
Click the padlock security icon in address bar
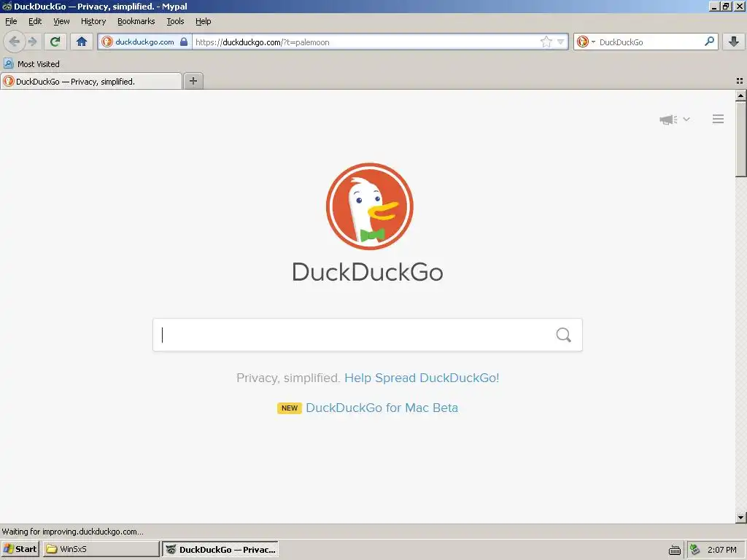(x=184, y=42)
